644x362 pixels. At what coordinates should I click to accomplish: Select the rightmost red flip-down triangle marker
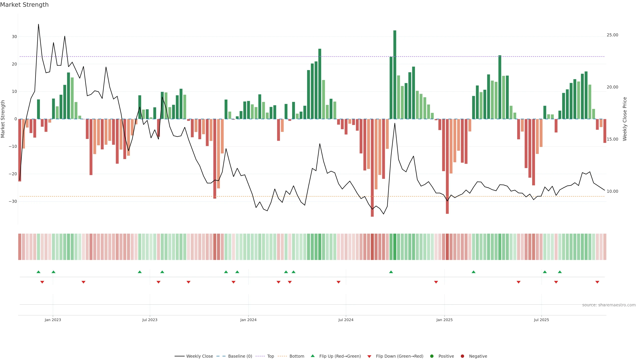(597, 282)
